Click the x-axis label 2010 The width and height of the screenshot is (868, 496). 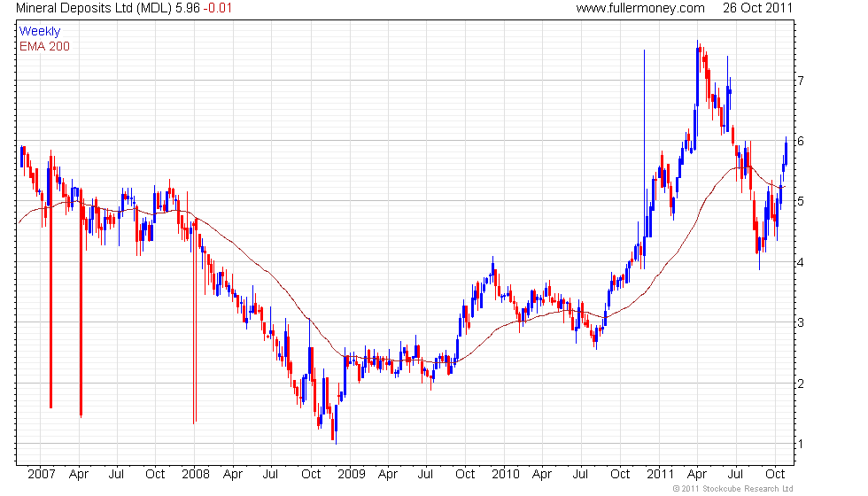[x=506, y=475]
